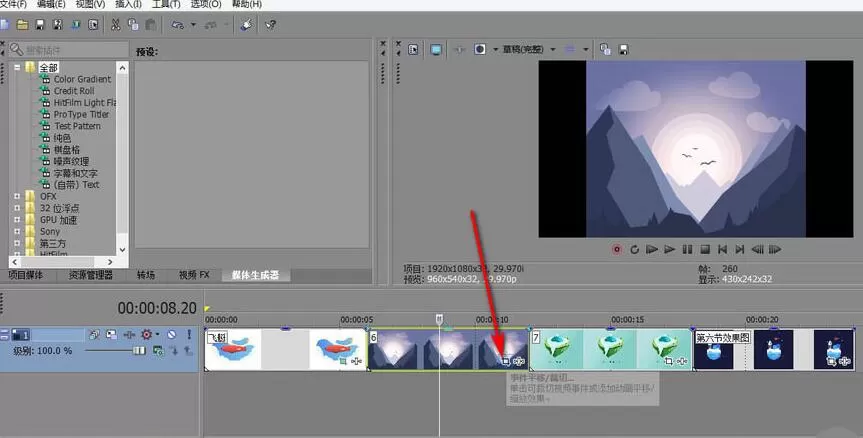Open the preview quality 草稿(完整) dropdown

tap(553, 50)
